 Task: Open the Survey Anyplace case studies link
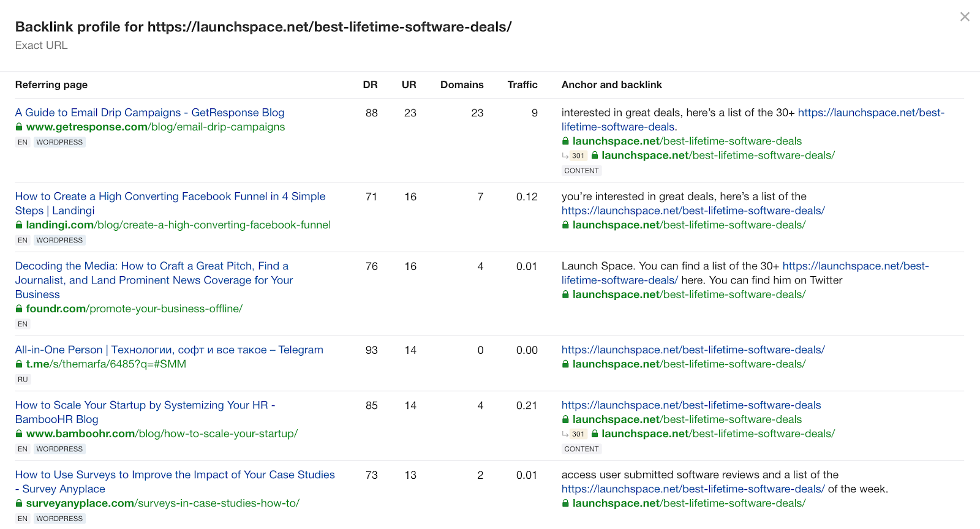click(175, 475)
